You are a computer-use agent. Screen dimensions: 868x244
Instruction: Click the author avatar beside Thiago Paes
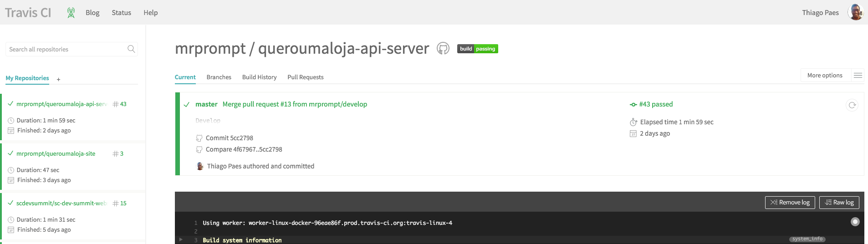199,166
